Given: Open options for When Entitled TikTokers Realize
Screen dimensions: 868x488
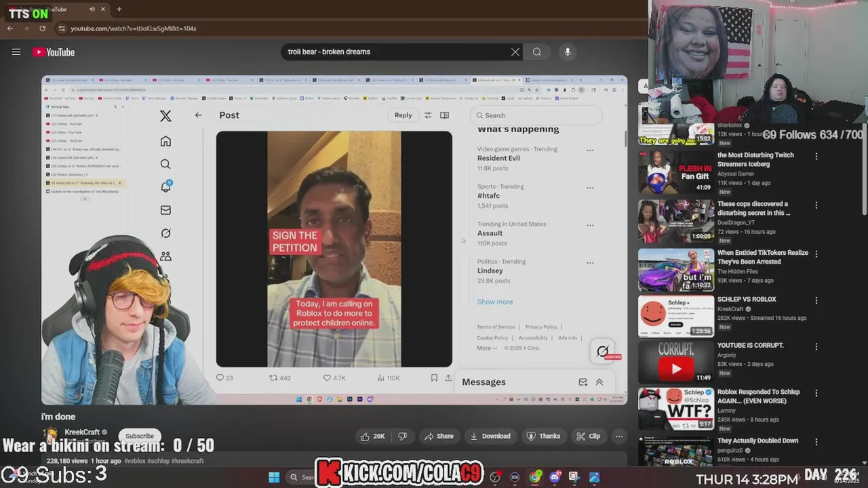Looking at the screenshot, I should click(816, 253).
